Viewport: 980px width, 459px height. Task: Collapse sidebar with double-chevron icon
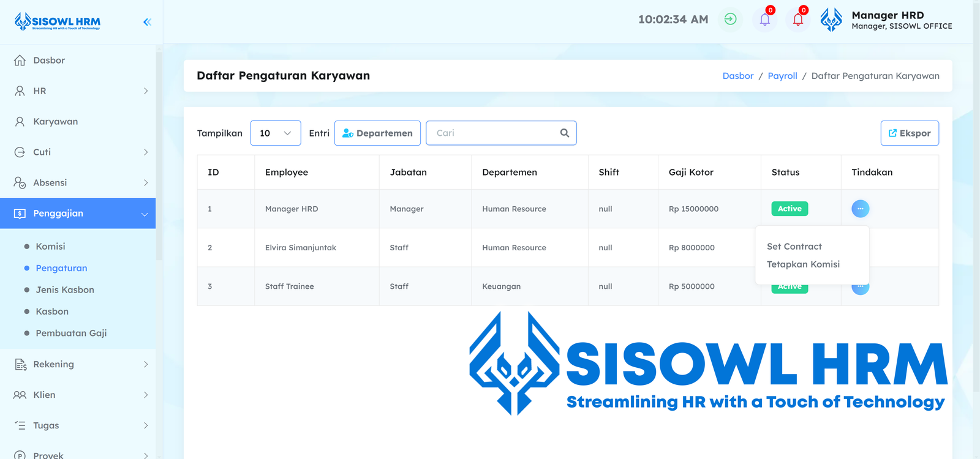point(147,22)
